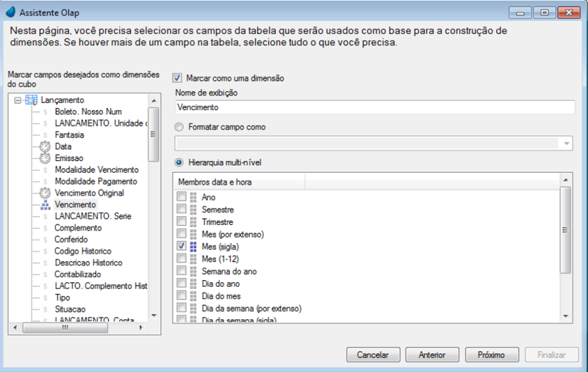The height and width of the screenshot is (372, 588).
Task: Click the table icon beside Lançamento node
Action: [x=31, y=100]
